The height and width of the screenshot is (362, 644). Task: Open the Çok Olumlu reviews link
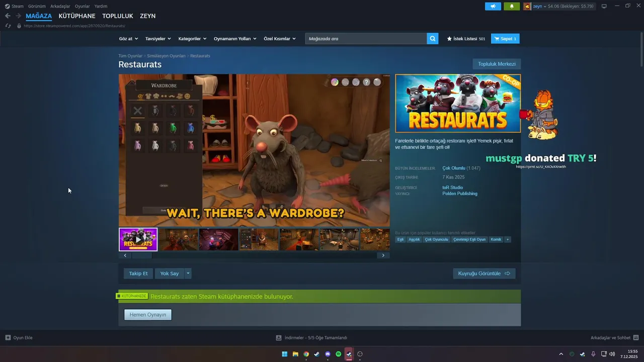(x=454, y=168)
